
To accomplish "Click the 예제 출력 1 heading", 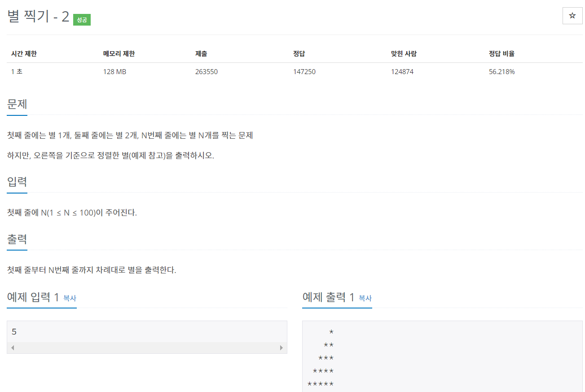I will coord(328,297).
